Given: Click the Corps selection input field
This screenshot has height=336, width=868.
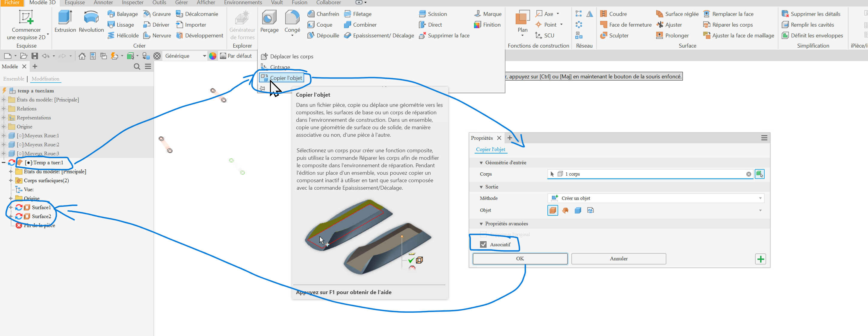Looking at the screenshot, I should pyautogui.click(x=650, y=174).
